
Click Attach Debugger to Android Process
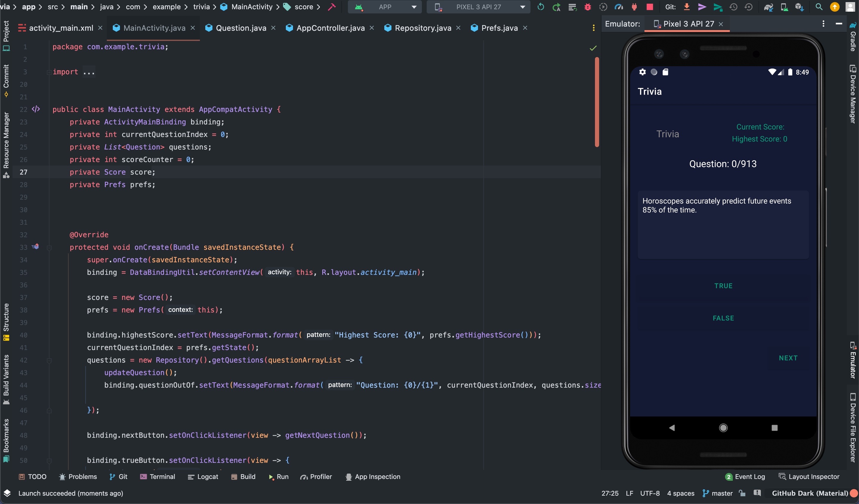[x=634, y=7]
